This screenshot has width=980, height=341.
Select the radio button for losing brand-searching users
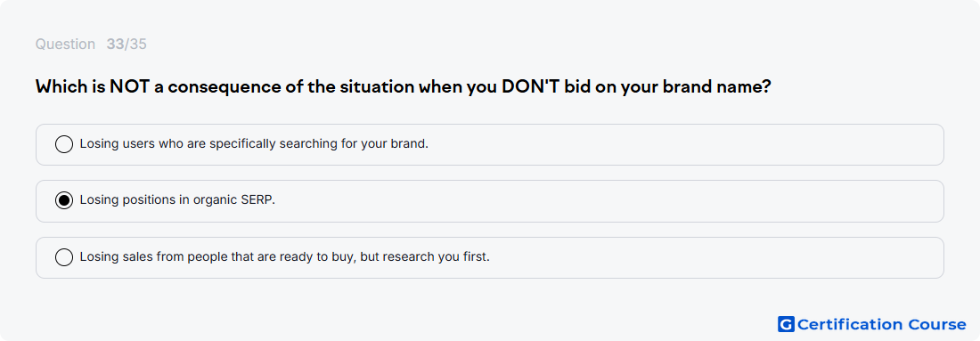click(64, 144)
